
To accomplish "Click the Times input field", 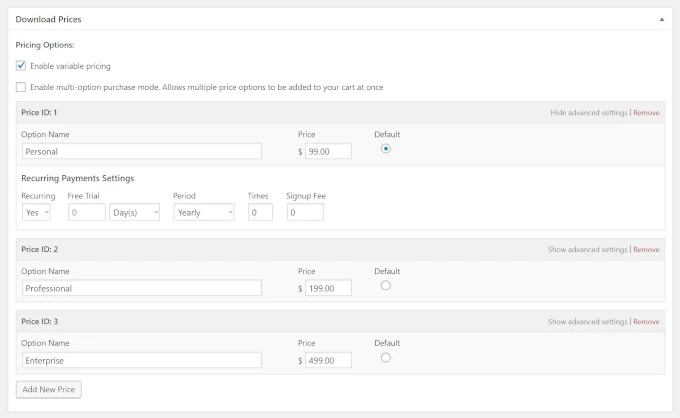I will pyautogui.click(x=259, y=212).
